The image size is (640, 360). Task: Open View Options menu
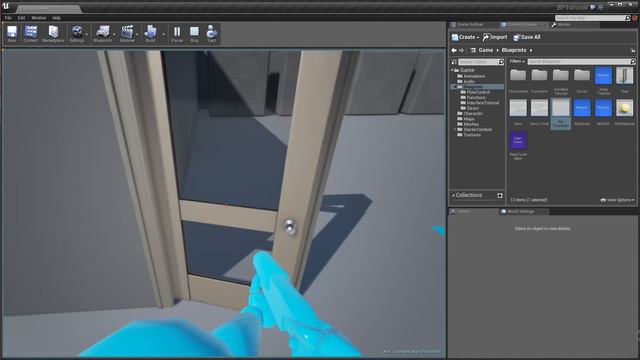click(x=617, y=200)
